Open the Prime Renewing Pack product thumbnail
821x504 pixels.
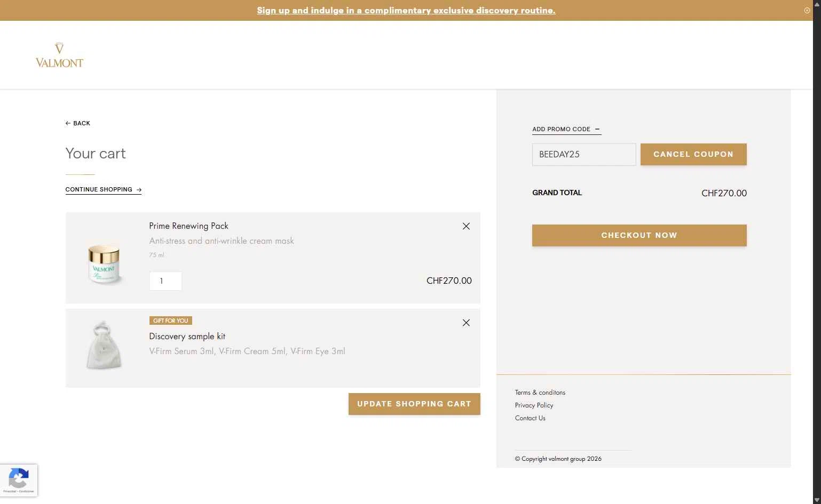(x=104, y=264)
